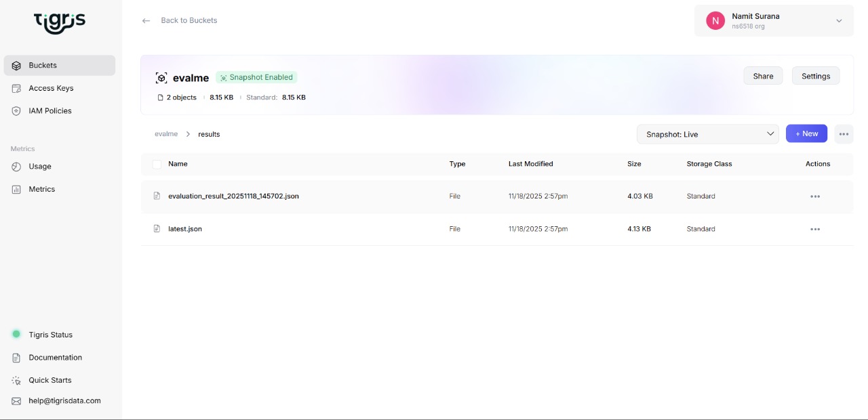Open Tigris Status link
The image size is (868, 420).
[50, 335]
